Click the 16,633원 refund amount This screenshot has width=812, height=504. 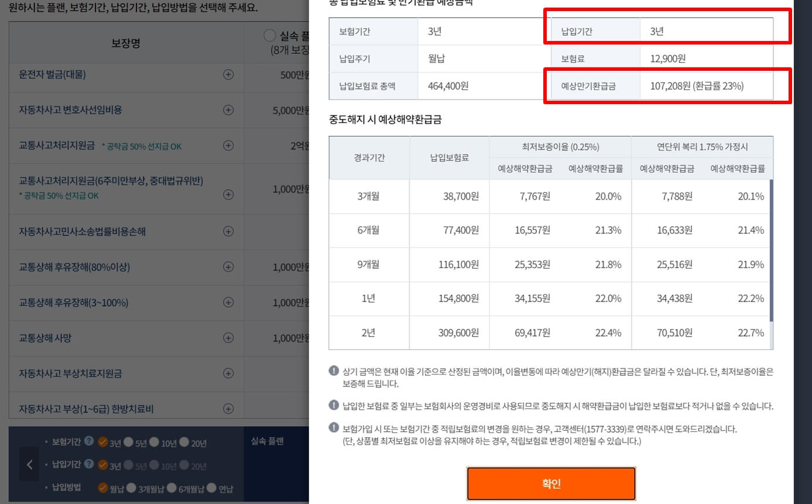[x=674, y=230]
